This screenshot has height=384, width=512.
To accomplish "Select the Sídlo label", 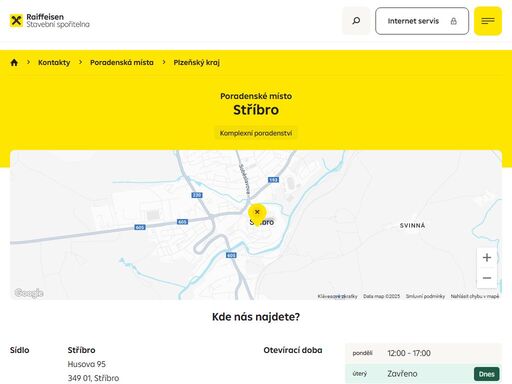I will point(20,350).
